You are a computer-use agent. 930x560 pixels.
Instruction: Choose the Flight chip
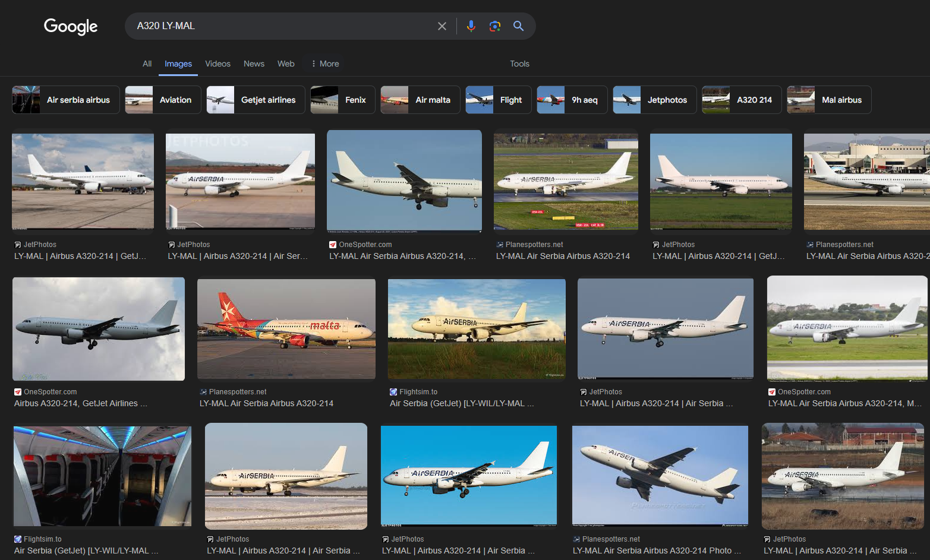[x=499, y=100]
